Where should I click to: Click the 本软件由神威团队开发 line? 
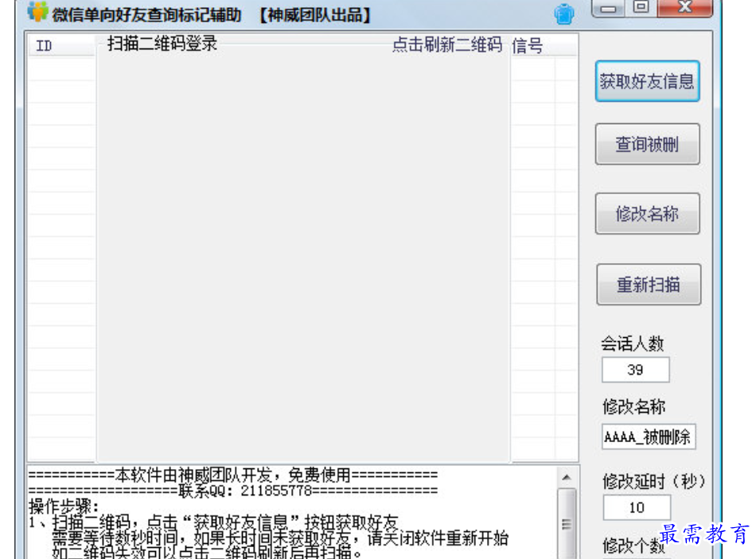[233, 476]
